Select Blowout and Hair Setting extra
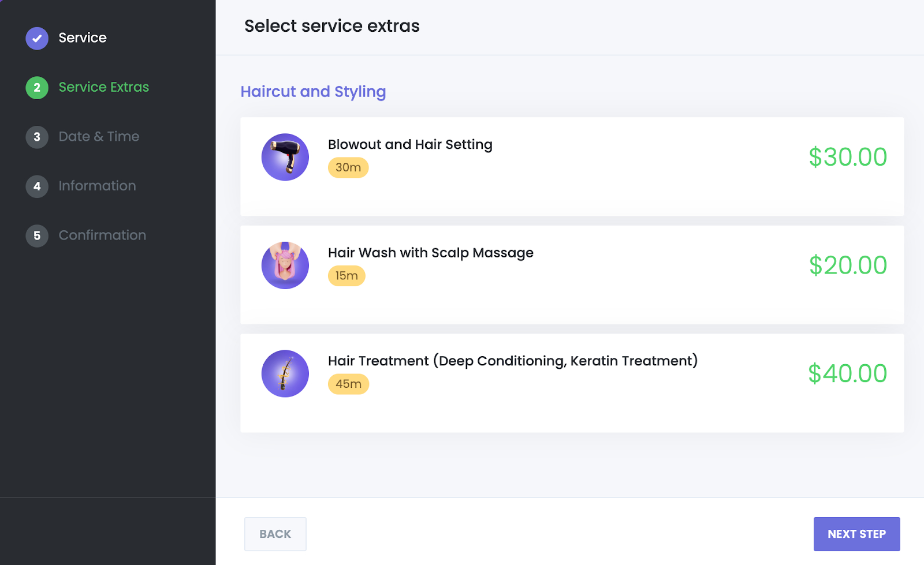Image resolution: width=924 pixels, height=565 pixels. (x=410, y=144)
